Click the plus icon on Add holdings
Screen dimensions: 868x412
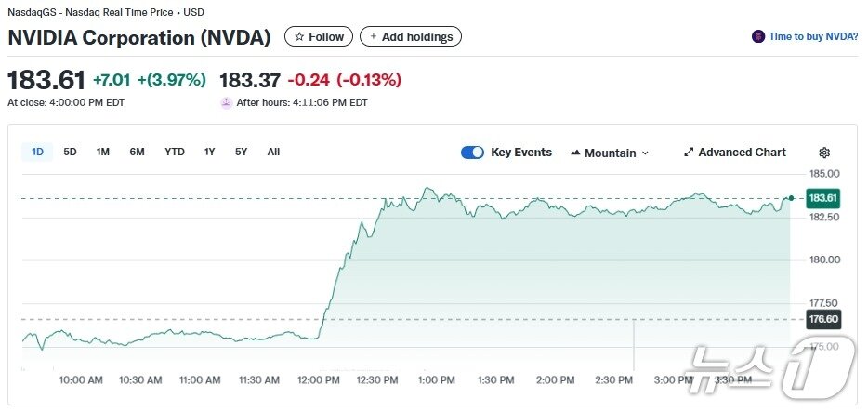coord(374,37)
